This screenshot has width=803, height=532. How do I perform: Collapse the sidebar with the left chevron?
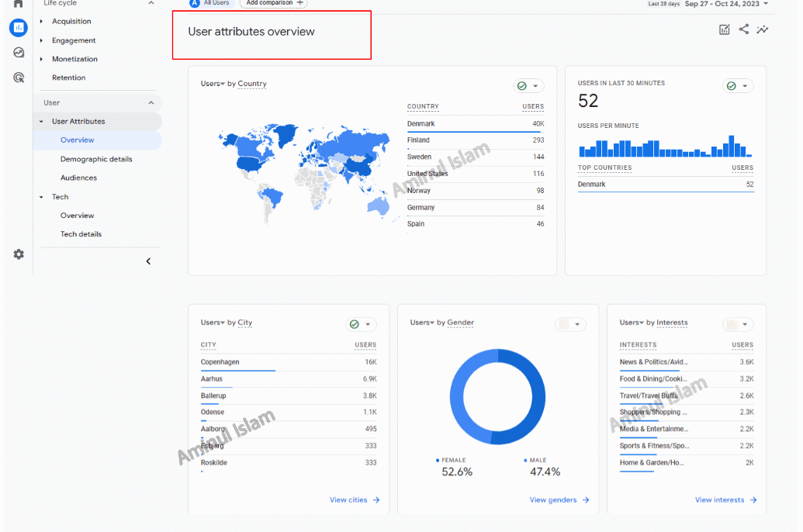(x=148, y=261)
